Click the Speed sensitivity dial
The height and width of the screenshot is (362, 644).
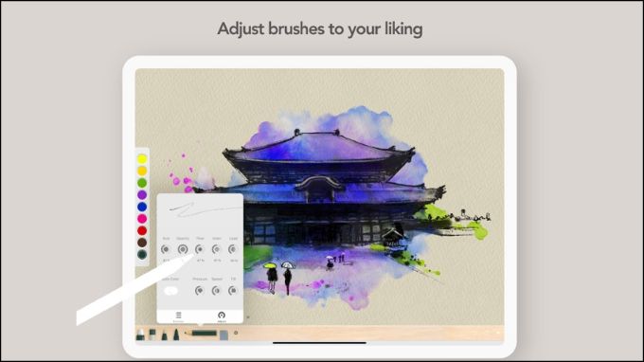(x=217, y=291)
